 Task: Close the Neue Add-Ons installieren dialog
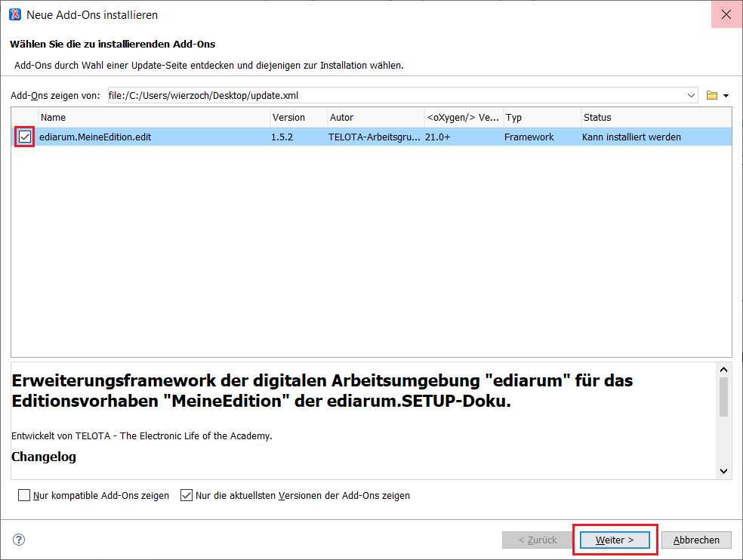pos(726,14)
